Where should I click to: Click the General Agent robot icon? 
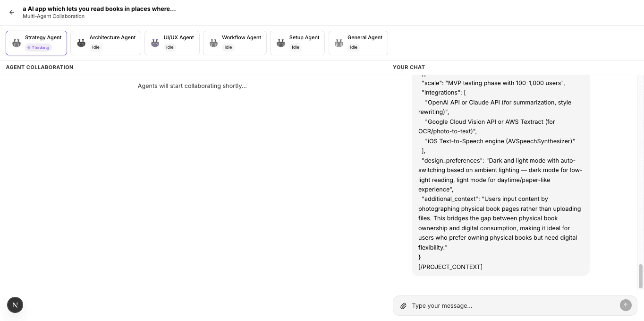[339, 43]
